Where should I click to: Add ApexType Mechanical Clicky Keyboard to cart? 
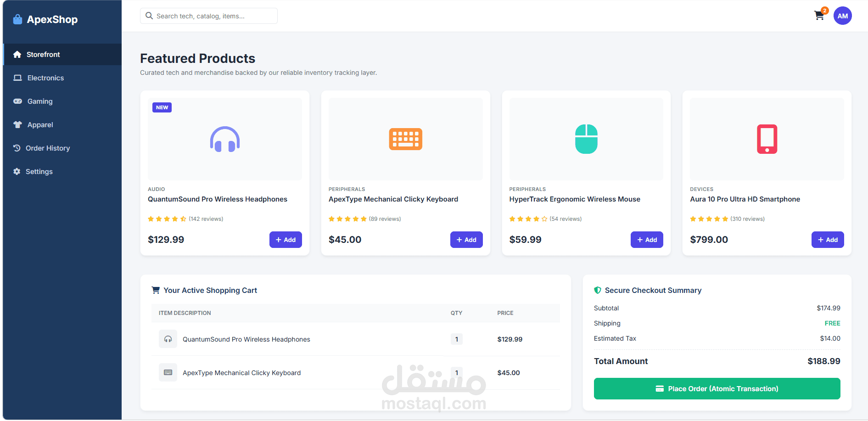(x=466, y=240)
